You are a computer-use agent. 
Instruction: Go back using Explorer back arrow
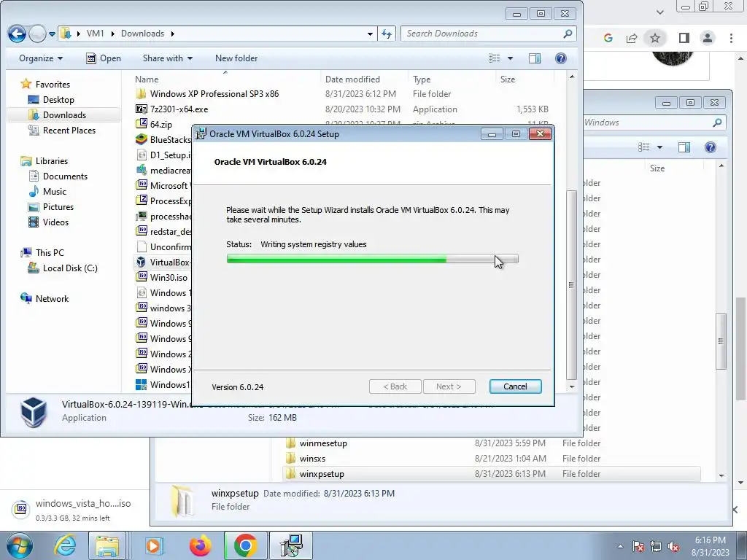coord(17,34)
